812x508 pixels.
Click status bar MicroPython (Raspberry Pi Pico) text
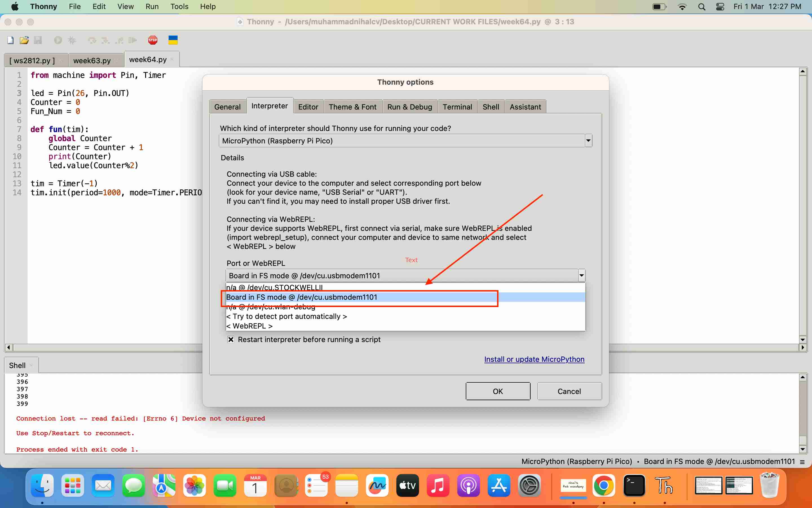pyautogui.click(x=577, y=462)
